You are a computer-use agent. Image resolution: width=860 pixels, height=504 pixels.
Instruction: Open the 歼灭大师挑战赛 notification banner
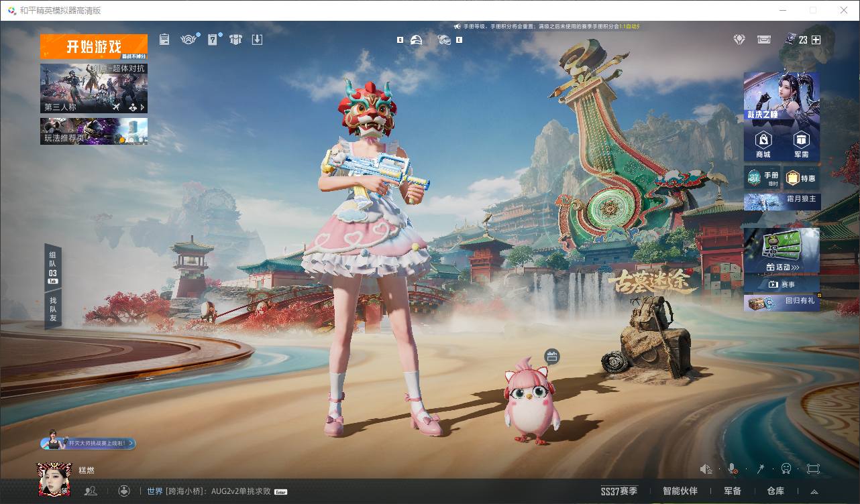click(89, 442)
